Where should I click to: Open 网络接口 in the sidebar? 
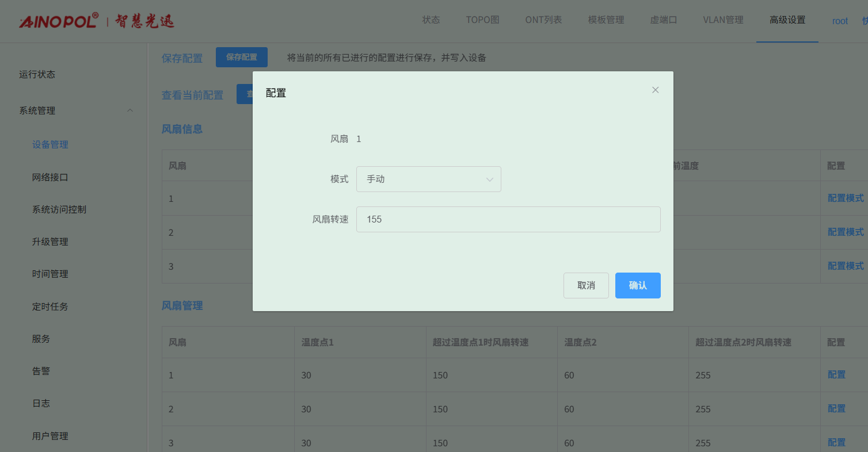(x=50, y=177)
